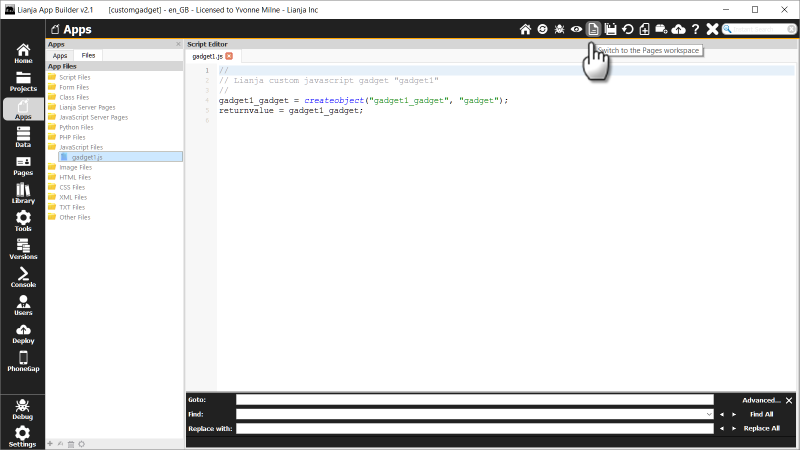
Task: Click the Replace All button
Action: (x=761, y=429)
